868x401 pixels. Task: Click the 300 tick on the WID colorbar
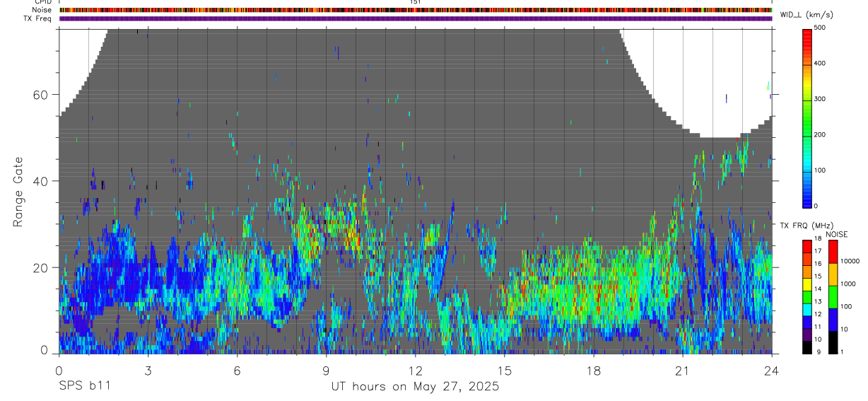pyautogui.click(x=821, y=99)
